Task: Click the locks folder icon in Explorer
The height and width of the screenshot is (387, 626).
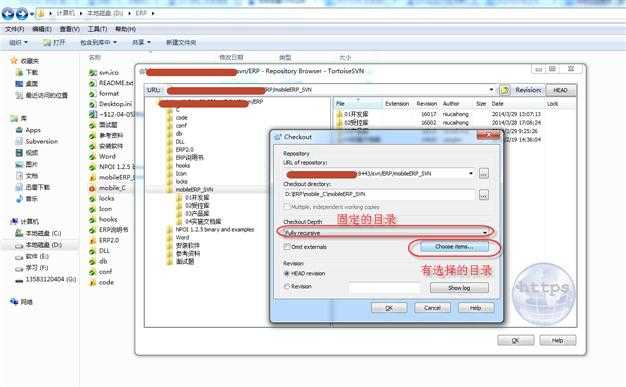Action: (93, 198)
